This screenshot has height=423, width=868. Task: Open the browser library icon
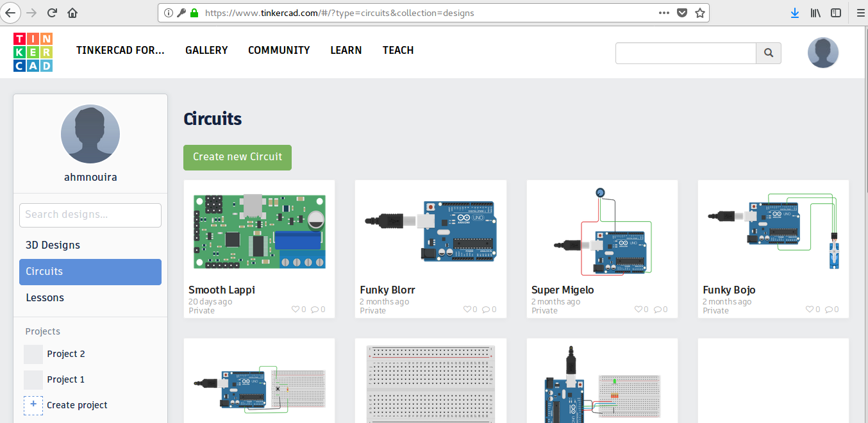(815, 12)
